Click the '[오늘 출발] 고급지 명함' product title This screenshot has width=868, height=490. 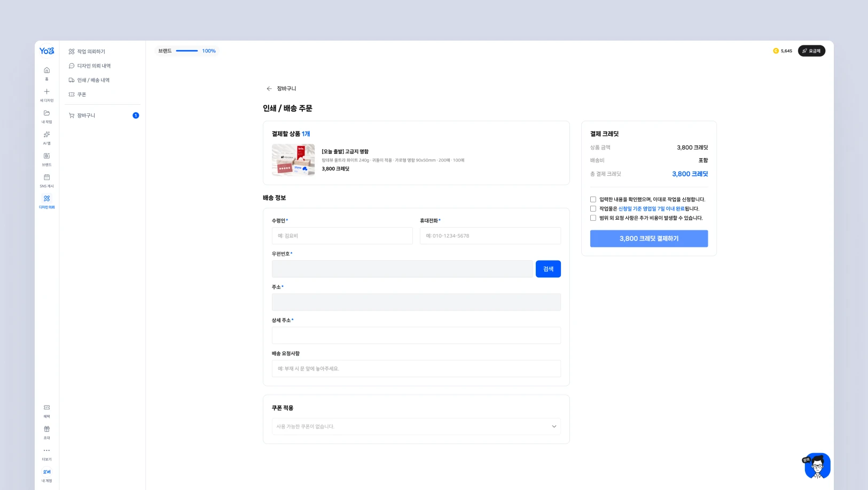345,152
